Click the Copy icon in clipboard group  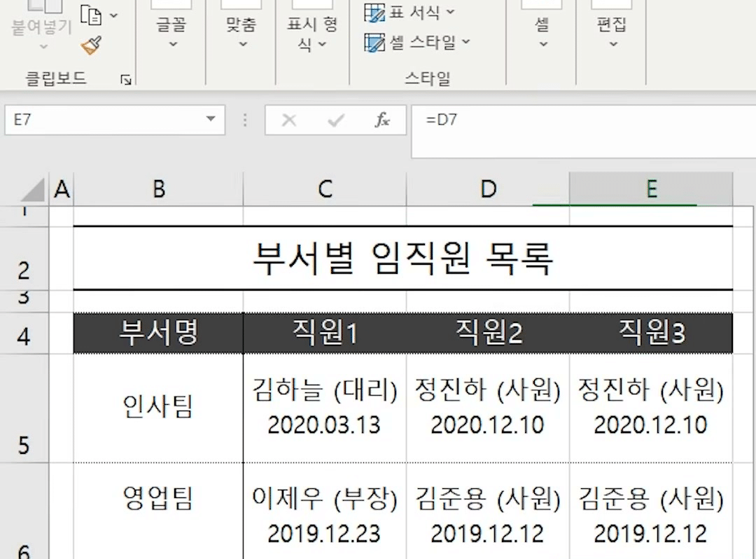point(90,15)
